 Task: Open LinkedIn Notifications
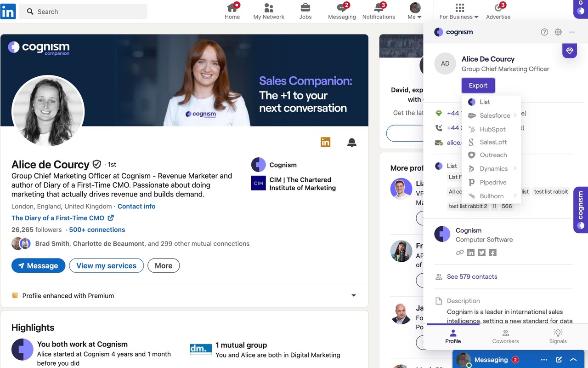click(379, 11)
